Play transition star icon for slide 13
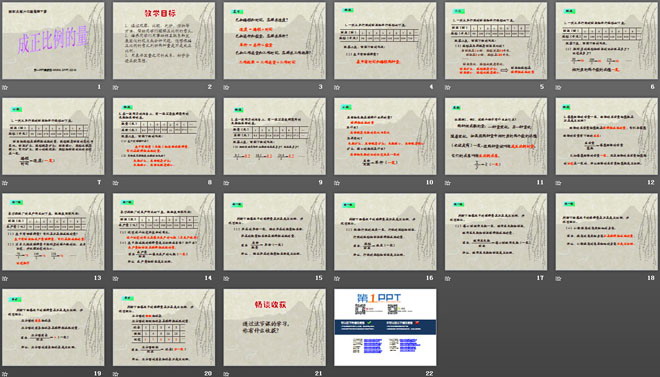Image resolution: width=660 pixels, height=377 pixels. click(x=5, y=279)
